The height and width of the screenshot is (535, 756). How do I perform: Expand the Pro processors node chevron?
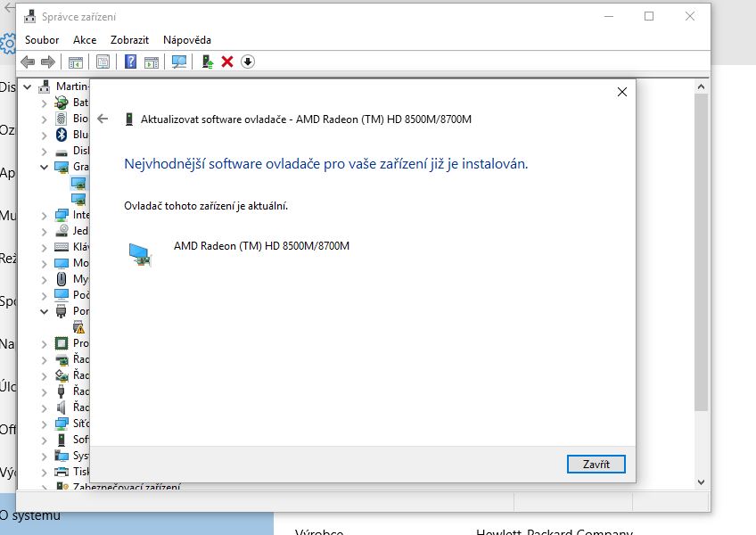[44, 343]
